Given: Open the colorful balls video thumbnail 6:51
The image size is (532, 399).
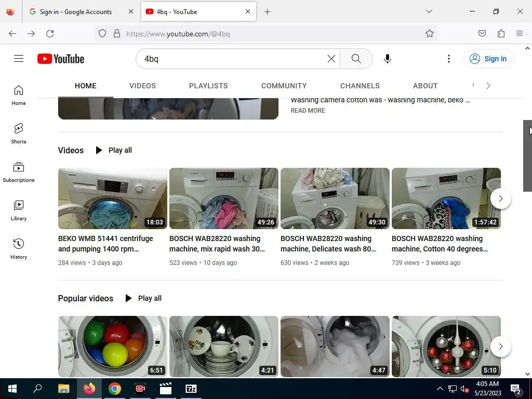Looking at the screenshot, I should point(113,347).
